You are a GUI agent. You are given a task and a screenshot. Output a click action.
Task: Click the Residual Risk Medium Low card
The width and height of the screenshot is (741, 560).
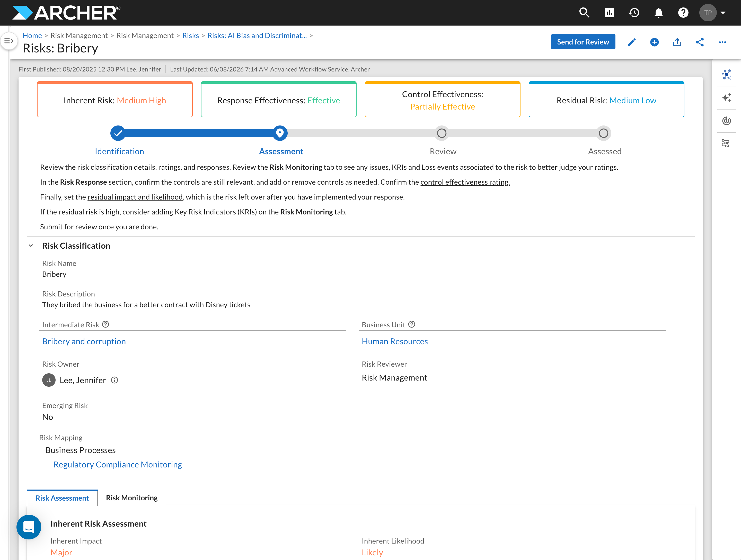[606, 100]
